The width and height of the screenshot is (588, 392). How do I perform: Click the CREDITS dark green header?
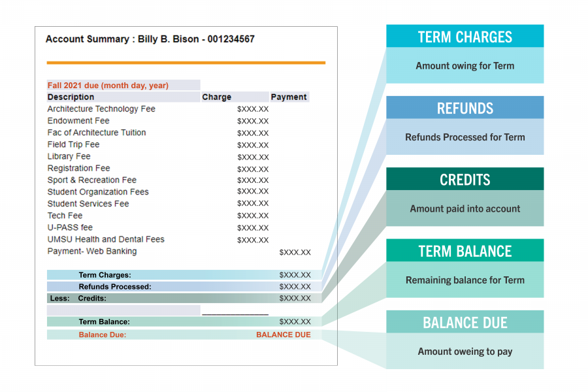(x=465, y=179)
